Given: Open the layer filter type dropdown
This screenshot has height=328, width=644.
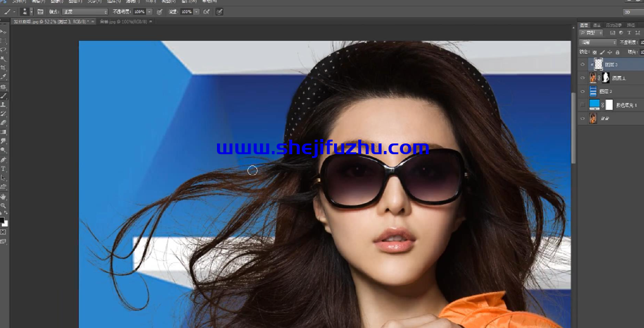Looking at the screenshot, I should [x=591, y=33].
